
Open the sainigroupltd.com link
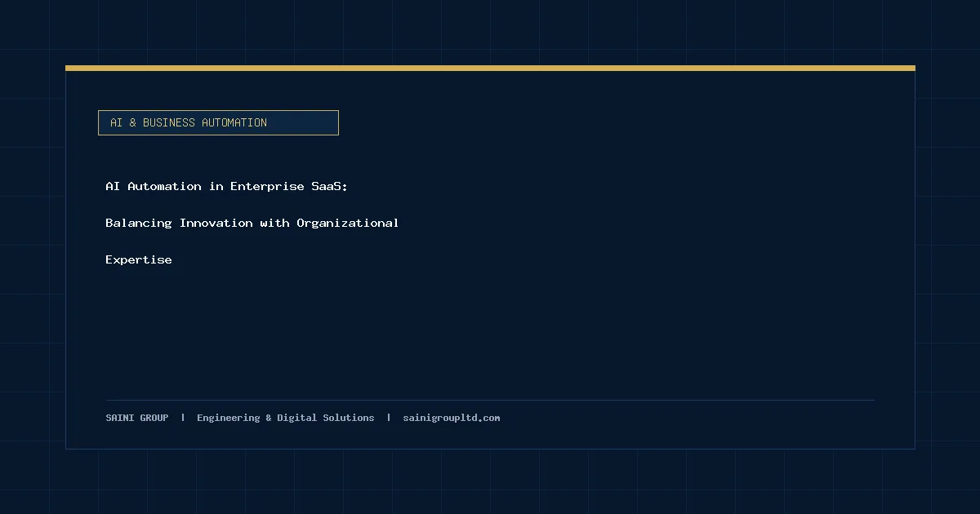coord(452,418)
